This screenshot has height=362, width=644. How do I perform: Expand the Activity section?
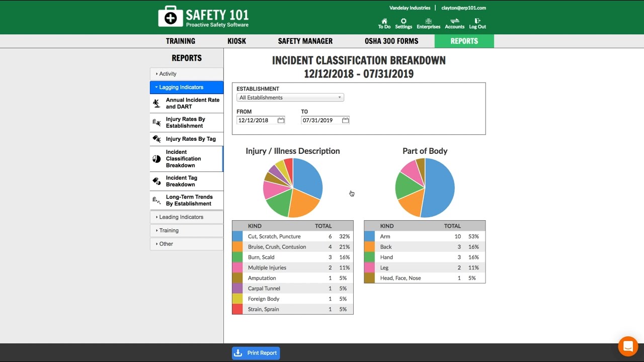(x=187, y=74)
